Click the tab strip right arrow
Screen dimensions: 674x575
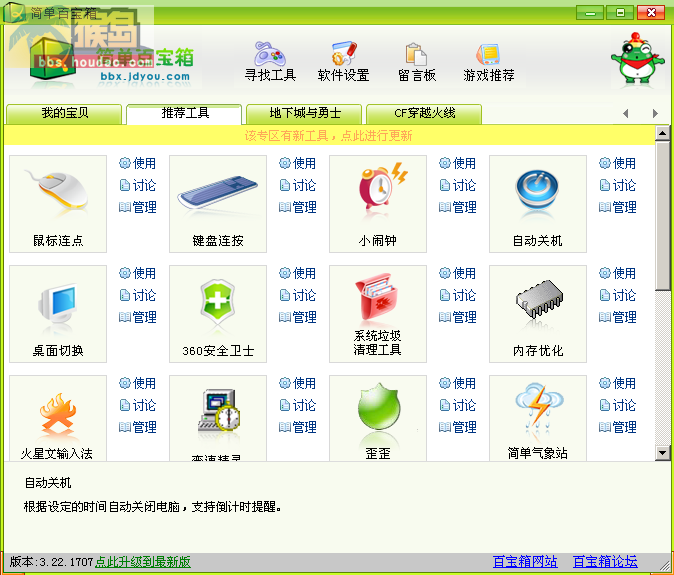pos(655,113)
